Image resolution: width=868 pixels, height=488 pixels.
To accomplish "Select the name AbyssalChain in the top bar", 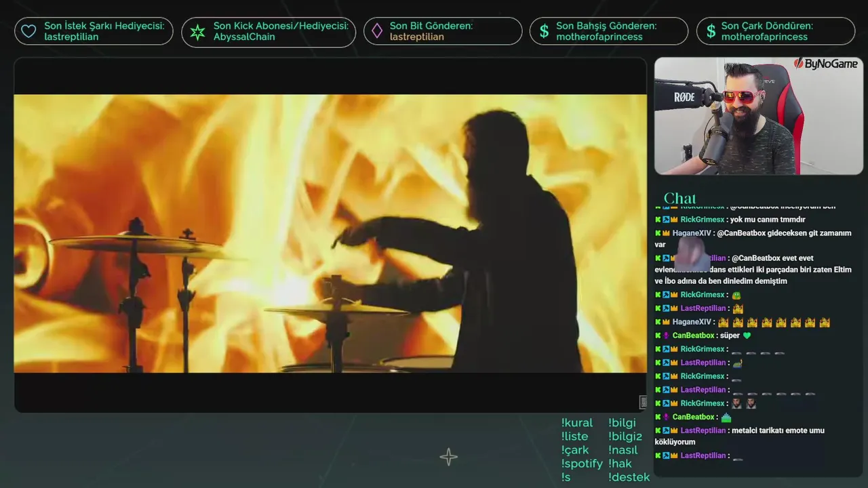I will click(244, 37).
